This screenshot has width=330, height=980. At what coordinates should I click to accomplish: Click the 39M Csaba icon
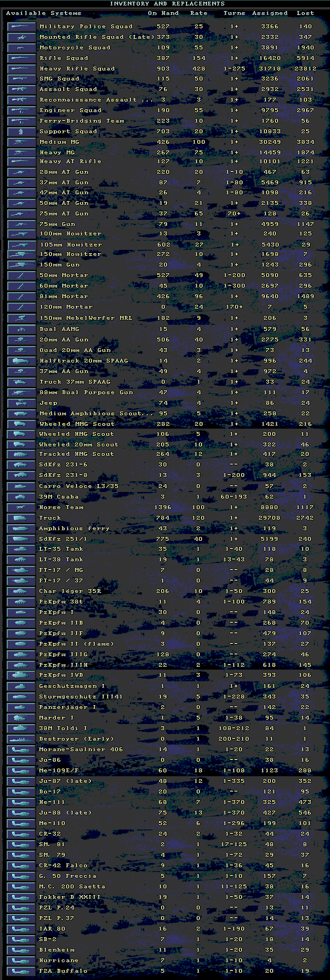tap(22, 497)
